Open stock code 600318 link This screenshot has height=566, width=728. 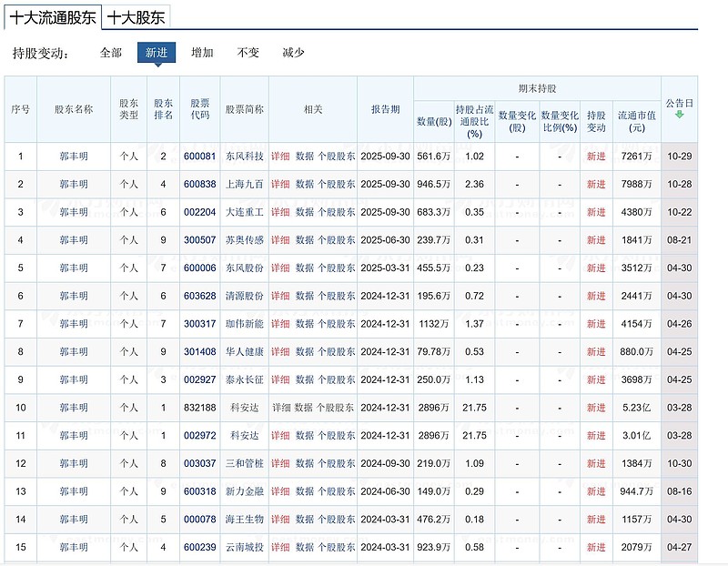[x=199, y=491]
